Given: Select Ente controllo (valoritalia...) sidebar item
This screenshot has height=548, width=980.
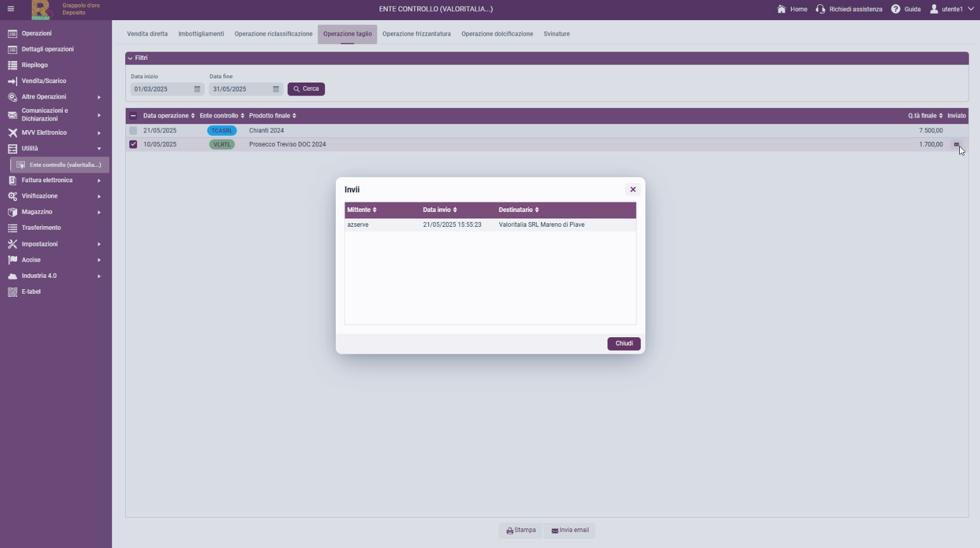Looking at the screenshot, I should pos(59,165).
